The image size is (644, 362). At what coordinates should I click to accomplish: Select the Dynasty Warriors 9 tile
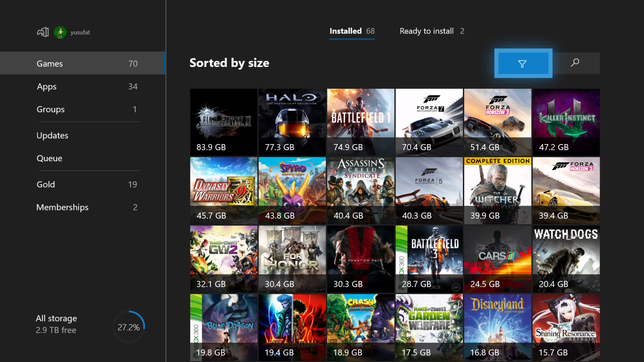click(x=224, y=191)
